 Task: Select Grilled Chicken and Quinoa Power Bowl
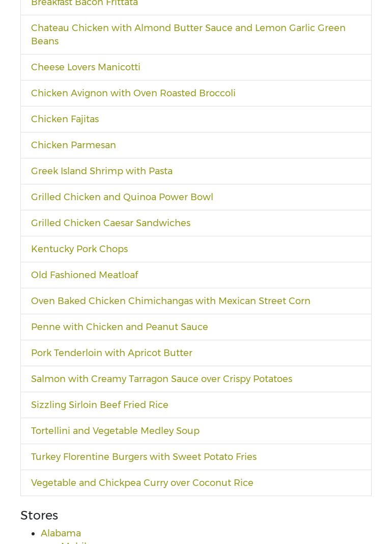(122, 197)
